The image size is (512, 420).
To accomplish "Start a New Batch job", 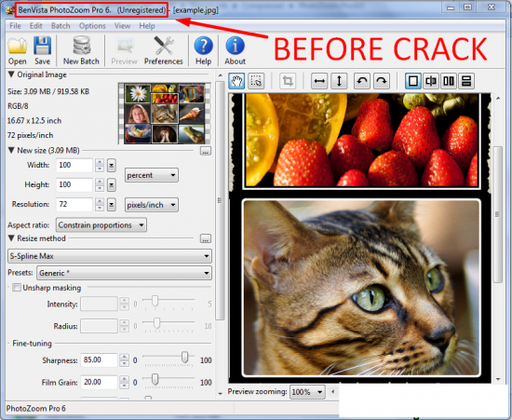I will (81, 50).
